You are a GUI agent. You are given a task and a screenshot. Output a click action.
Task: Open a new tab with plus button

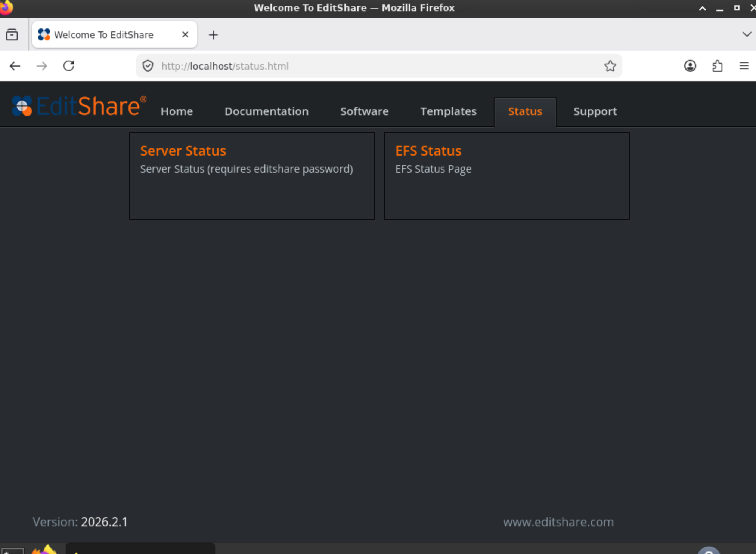213,35
